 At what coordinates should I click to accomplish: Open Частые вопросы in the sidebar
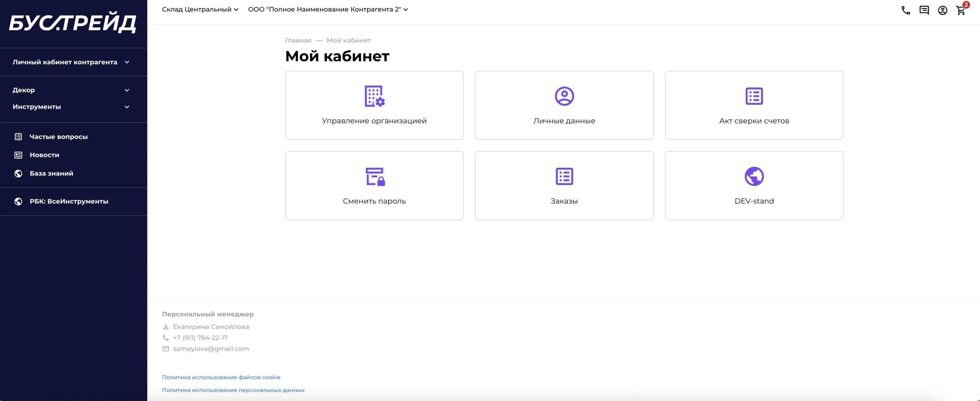58,137
